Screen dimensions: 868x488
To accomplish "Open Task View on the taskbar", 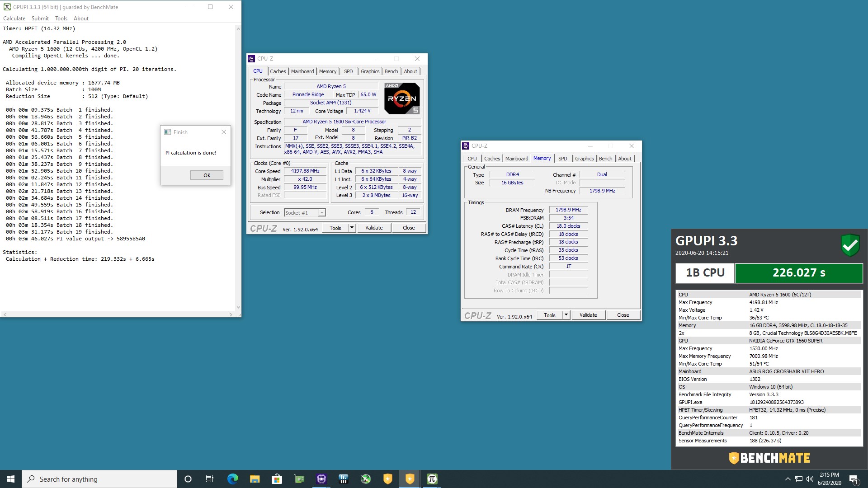I will pyautogui.click(x=210, y=479).
